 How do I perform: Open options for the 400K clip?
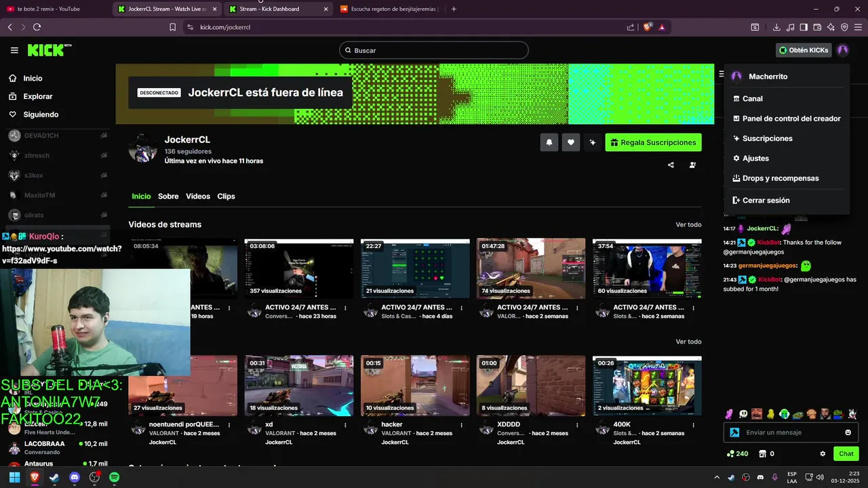point(694,425)
